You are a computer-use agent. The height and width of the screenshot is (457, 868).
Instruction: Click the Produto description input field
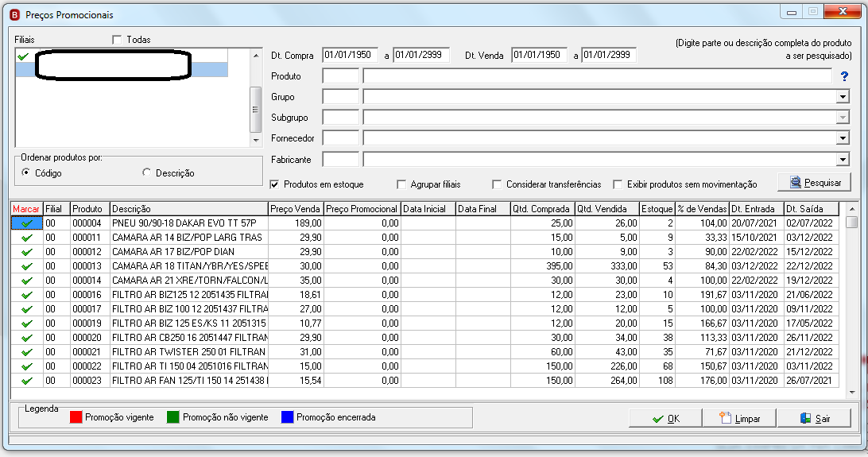[x=597, y=76]
